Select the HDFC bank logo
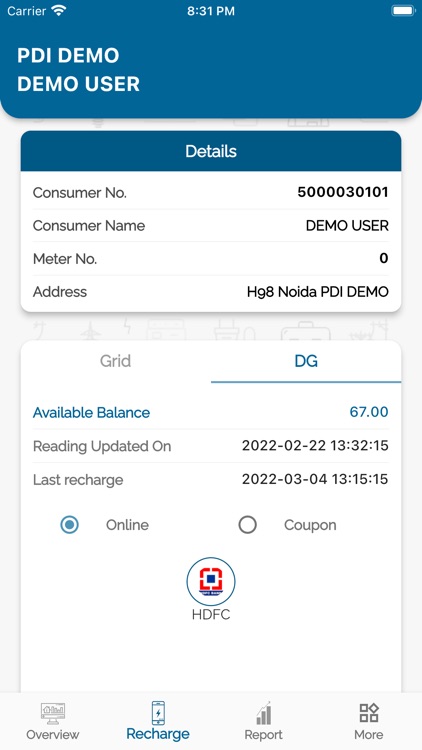 [x=211, y=581]
